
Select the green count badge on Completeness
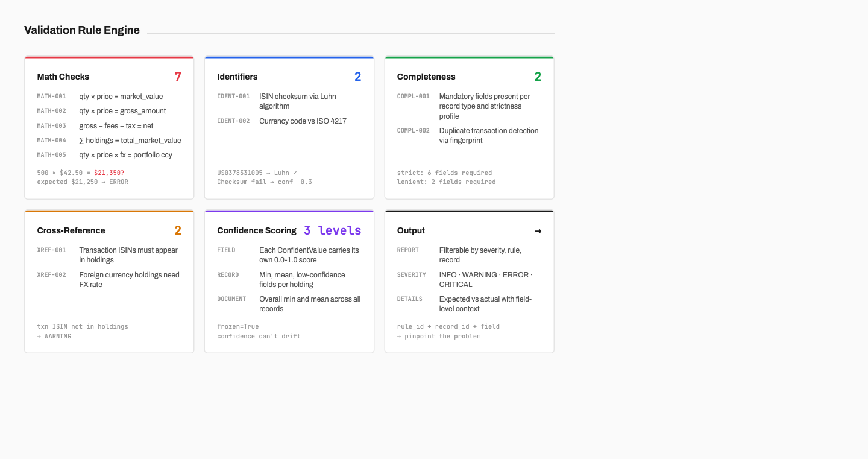538,77
